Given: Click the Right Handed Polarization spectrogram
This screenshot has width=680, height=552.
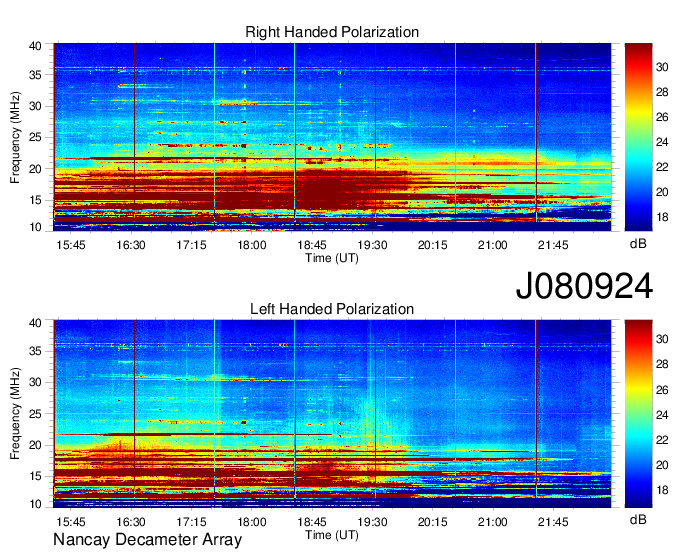Looking at the screenshot, I should tap(332, 137).
